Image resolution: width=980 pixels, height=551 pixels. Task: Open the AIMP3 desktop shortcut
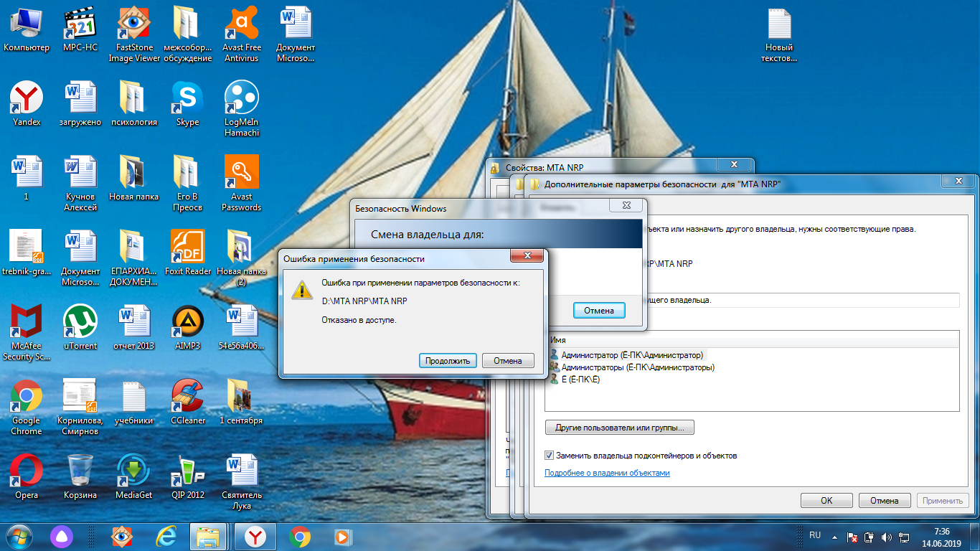click(188, 328)
